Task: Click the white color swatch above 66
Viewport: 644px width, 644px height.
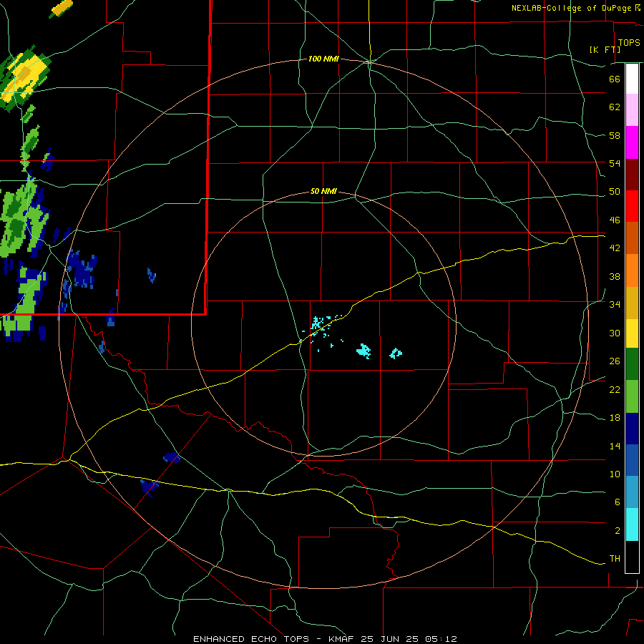Action: [x=632, y=79]
